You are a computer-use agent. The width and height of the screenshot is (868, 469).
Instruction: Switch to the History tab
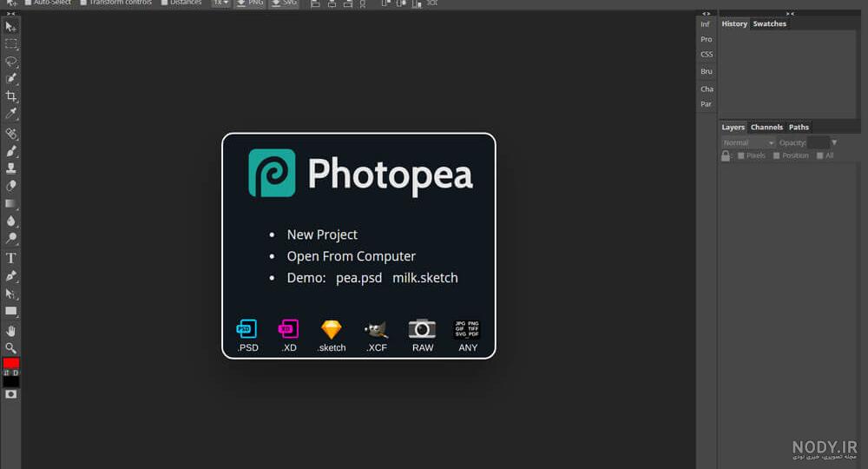point(734,23)
